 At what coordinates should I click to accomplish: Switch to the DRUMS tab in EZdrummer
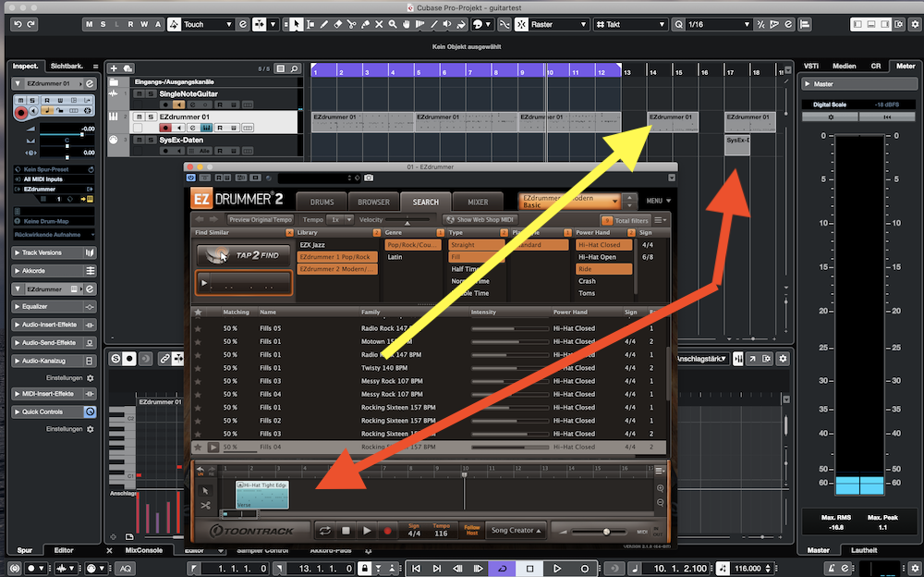tap(322, 202)
